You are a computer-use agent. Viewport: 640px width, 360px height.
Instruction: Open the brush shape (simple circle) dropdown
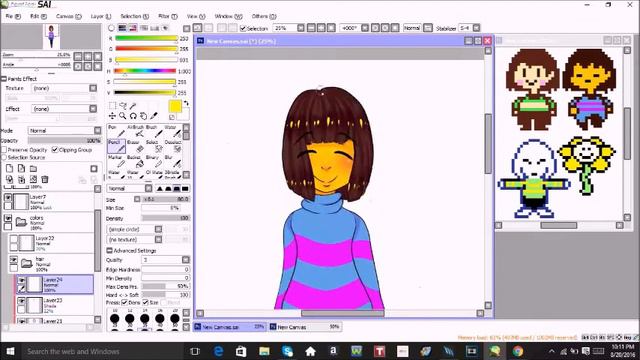pos(158,229)
